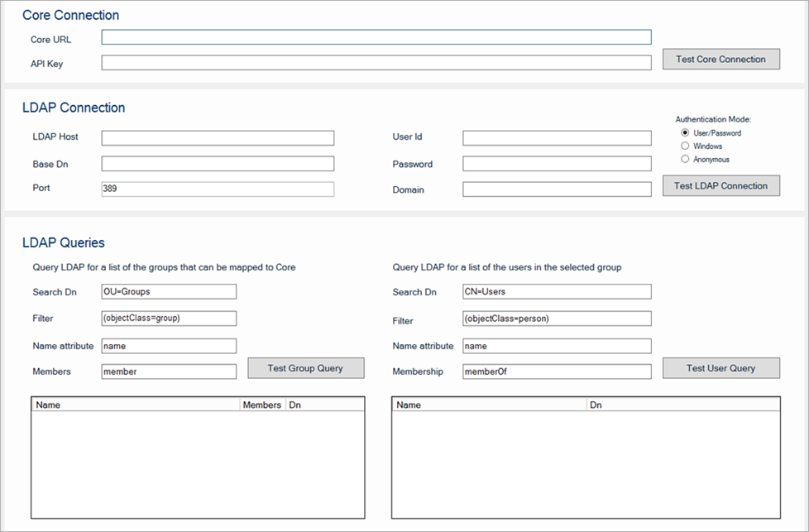
Task: Focus the Core URL field
Action: pos(376,37)
